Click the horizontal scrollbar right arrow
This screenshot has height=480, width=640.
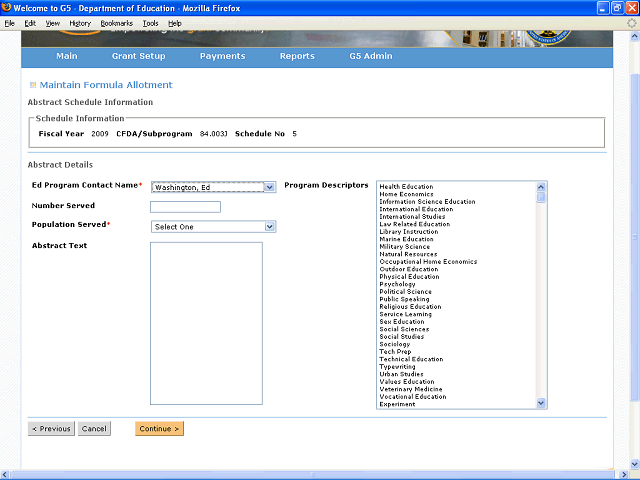pyautogui.click(x=624, y=475)
